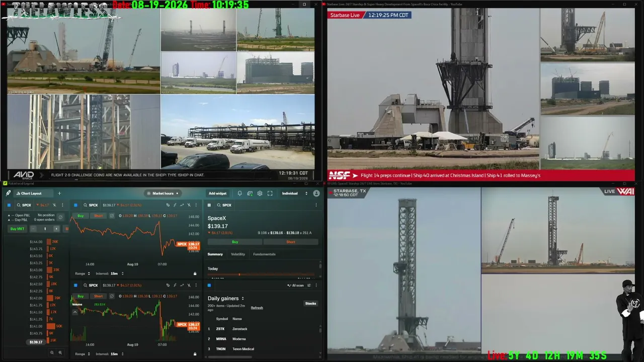The image size is (644, 362).
Task: Add a new layout tab with plus
Action: 59,193
